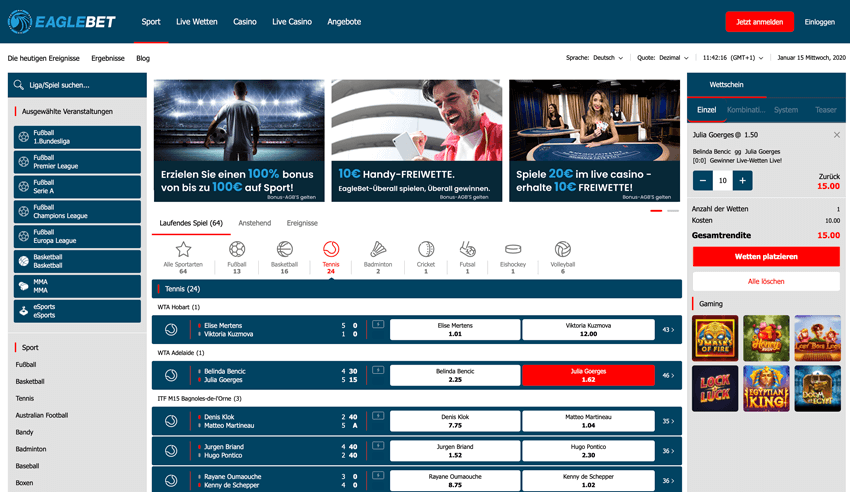
Task: Bet on Elise Mertens at 1.01
Action: click(x=455, y=329)
